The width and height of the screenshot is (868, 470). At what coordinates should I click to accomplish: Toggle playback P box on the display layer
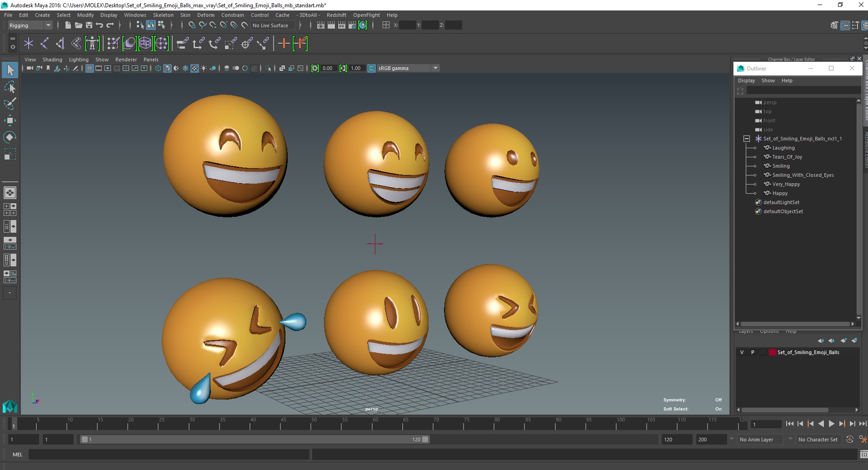click(x=753, y=352)
